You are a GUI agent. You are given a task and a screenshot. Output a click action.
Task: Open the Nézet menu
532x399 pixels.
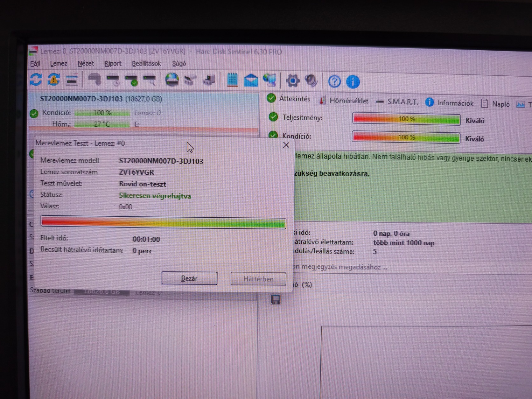86,63
